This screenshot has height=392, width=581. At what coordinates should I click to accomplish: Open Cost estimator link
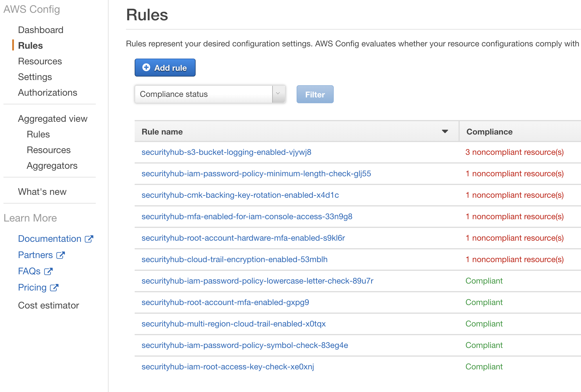point(48,305)
